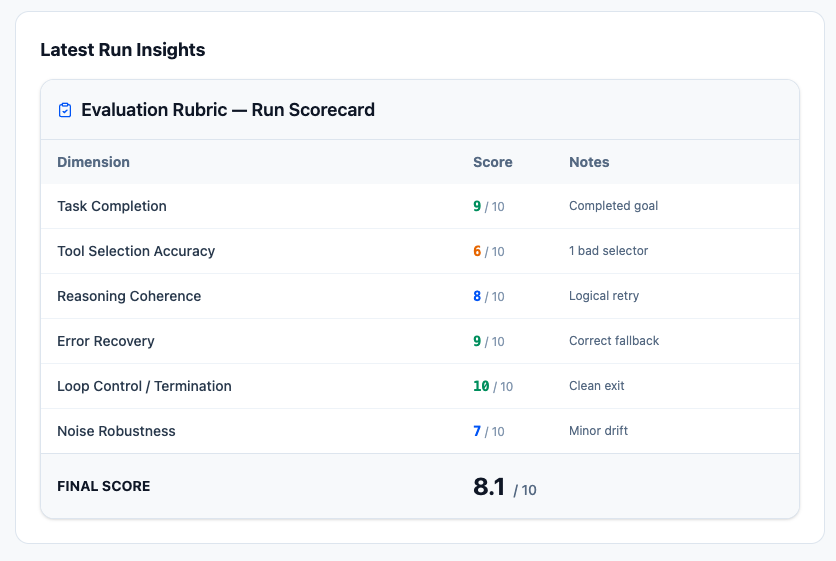Click the "1 bad selector" note
The height and width of the screenshot is (561, 836).
click(x=608, y=251)
